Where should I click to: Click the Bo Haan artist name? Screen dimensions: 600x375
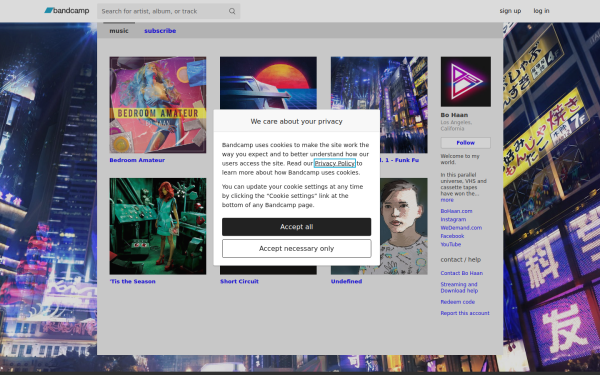click(x=454, y=115)
